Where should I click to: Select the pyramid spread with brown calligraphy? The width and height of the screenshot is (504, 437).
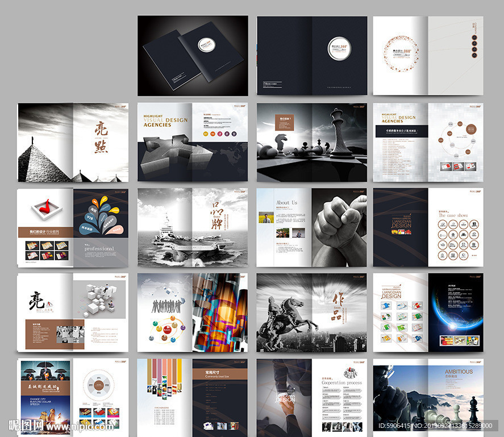coord(73,143)
